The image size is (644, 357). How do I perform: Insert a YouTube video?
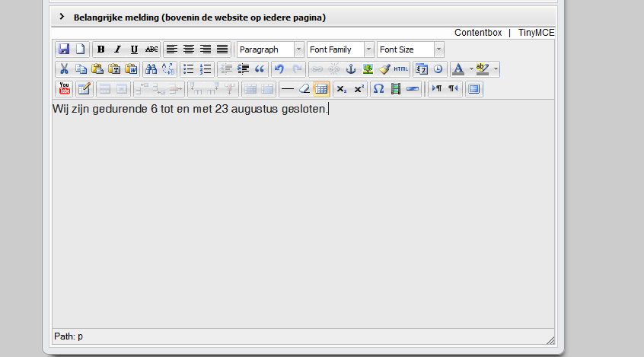pos(64,89)
